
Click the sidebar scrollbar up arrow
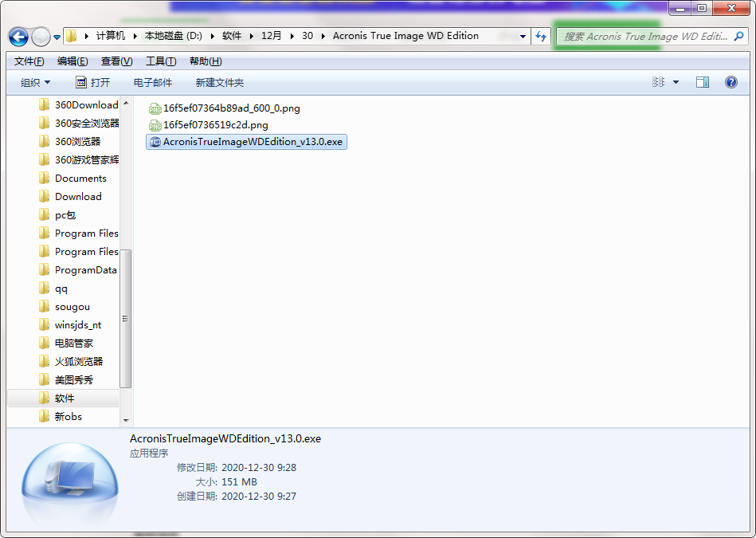tap(126, 104)
